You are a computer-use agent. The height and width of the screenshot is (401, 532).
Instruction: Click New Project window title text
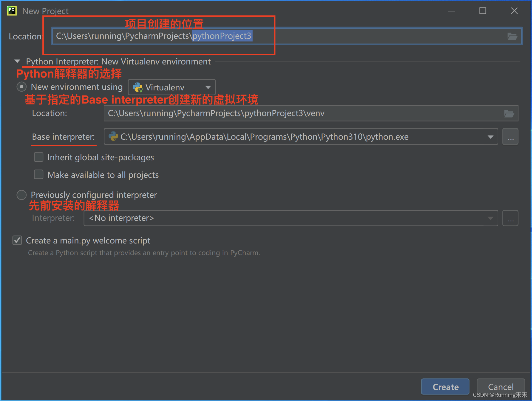(45, 11)
